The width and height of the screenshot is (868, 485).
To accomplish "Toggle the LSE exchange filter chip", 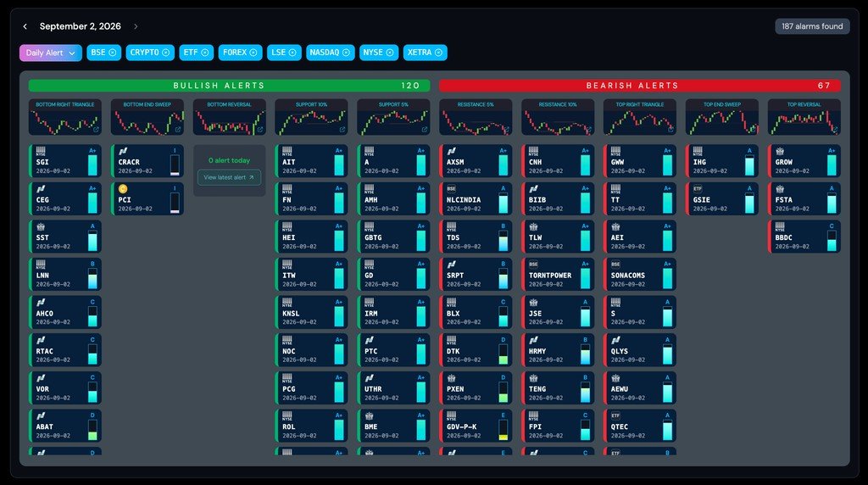I will (284, 53).
